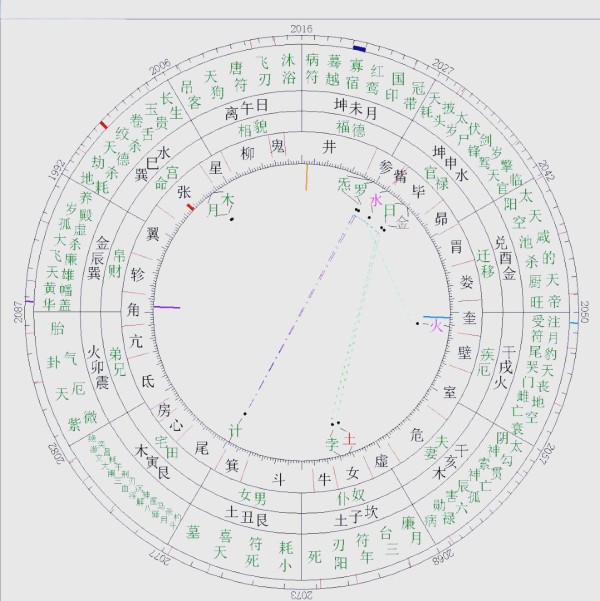Select the 井 lunar mansion cell
Screen dimensions: 600x601
[330, 147]
